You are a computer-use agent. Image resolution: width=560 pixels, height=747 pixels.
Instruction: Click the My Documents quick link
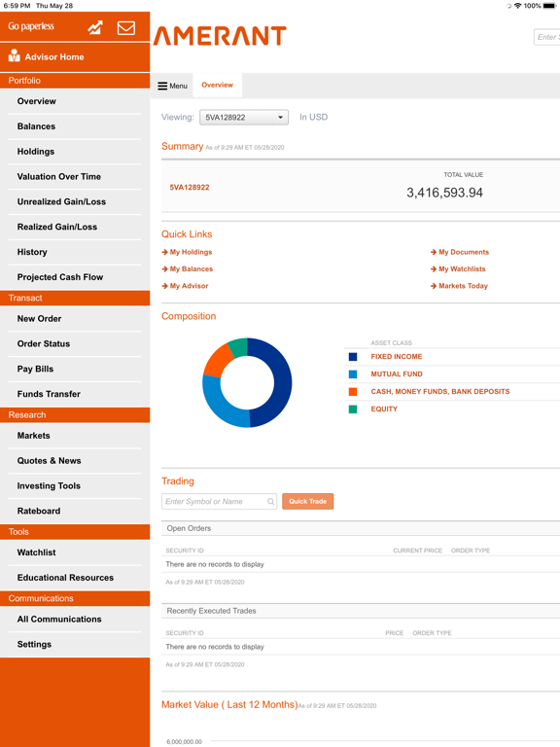tap(464, 252)
